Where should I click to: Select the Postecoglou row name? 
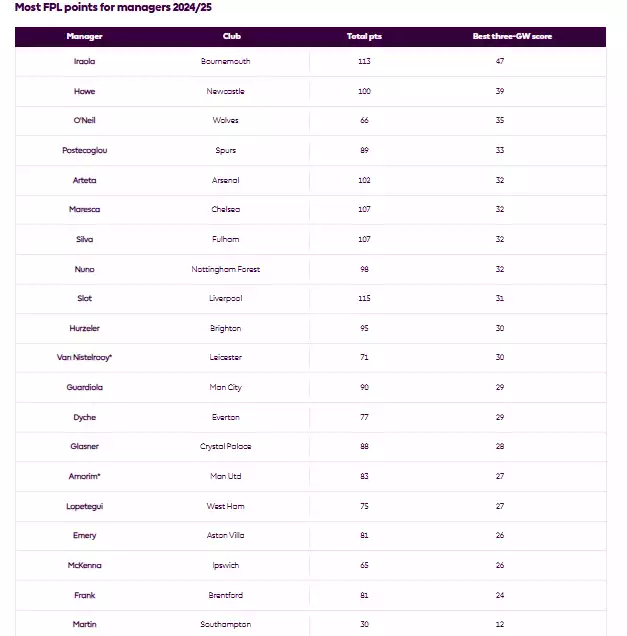click(85, 150)
